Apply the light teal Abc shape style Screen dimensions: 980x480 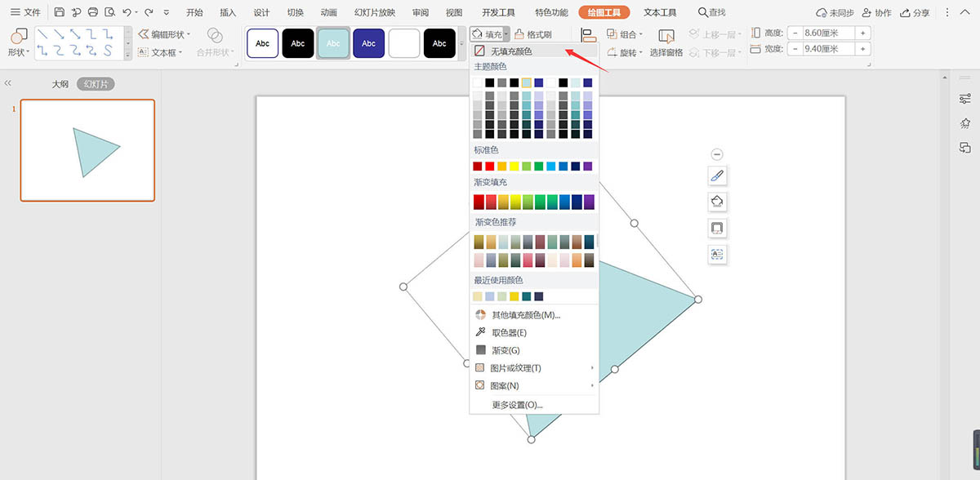[333, 43]
